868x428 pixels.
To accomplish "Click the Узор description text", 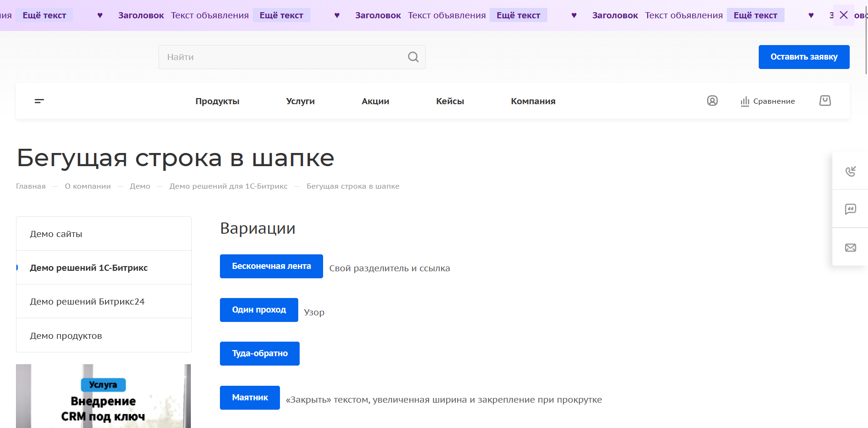I will click(314, 313).
